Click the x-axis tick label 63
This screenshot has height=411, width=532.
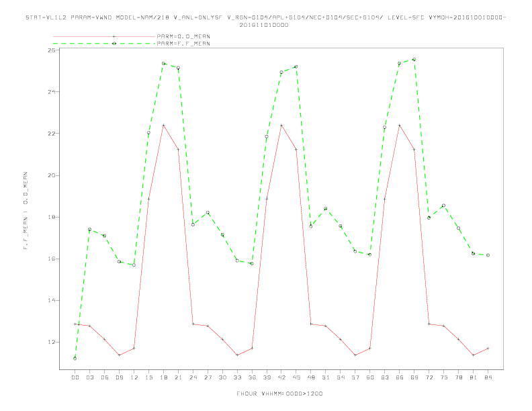tap(385, 377)
